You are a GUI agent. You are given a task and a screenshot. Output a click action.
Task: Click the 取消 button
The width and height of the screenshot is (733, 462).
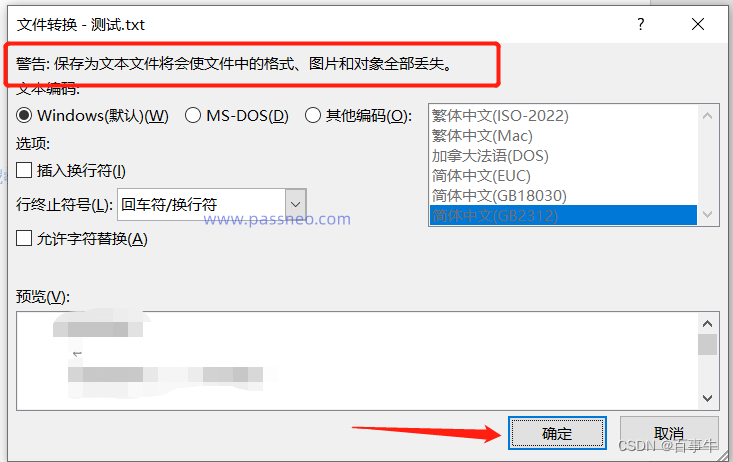click(669, 433)
